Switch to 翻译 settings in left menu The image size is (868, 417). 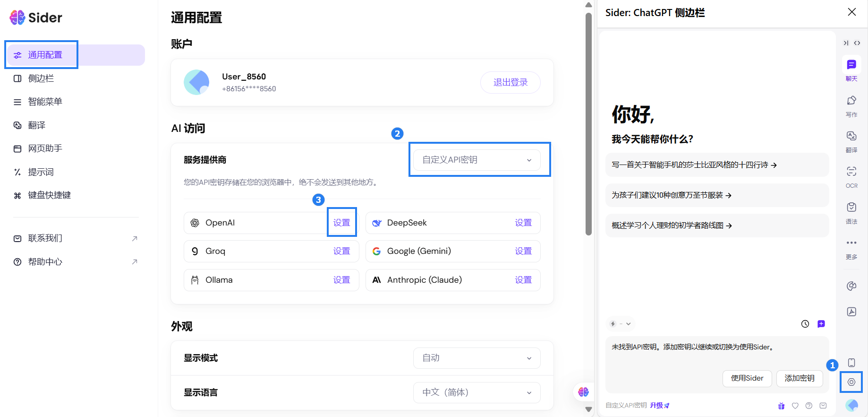[x=37, y=125]
